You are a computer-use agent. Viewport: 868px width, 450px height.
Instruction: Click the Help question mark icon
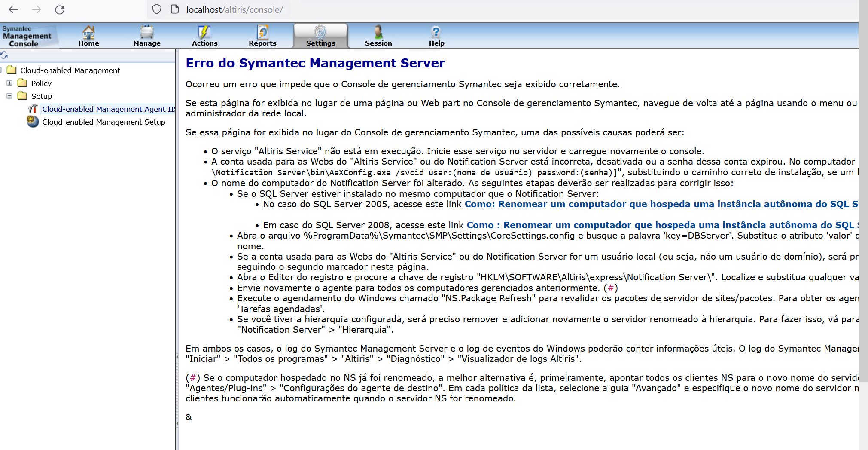(436, 32)
